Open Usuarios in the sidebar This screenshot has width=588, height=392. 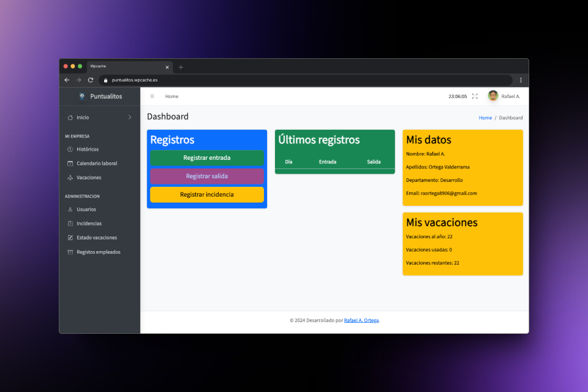click(x=100, y=209)
